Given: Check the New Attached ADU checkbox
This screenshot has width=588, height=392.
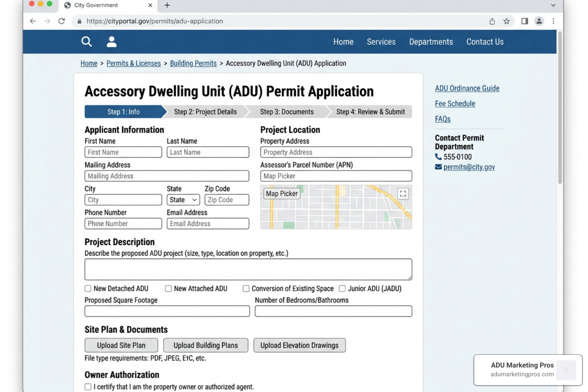Looking at the screenshot, I should pos(168,289).
